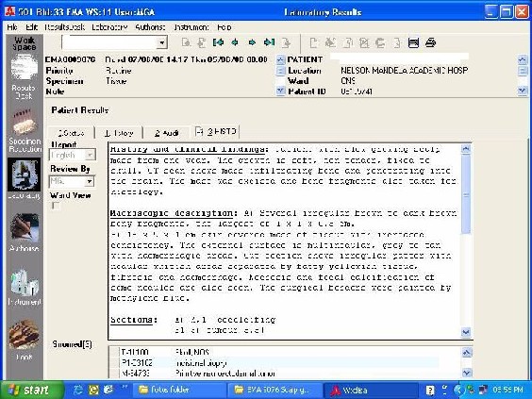This screenshot has height=399, width=532.
Task: Click the toolbar combo box text field
Action: (x=109, y=42)
